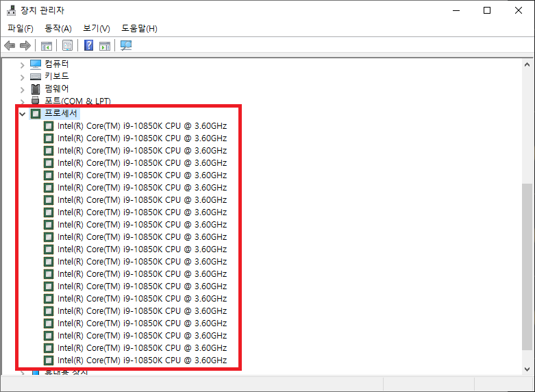The image size is (535, 392).
Task: Select the 키보드 tree label
Action: pyautogui.click(x=57, y=76)
